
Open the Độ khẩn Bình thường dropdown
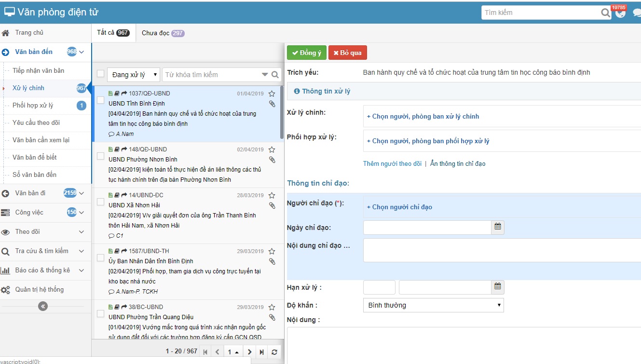(434, 305)
